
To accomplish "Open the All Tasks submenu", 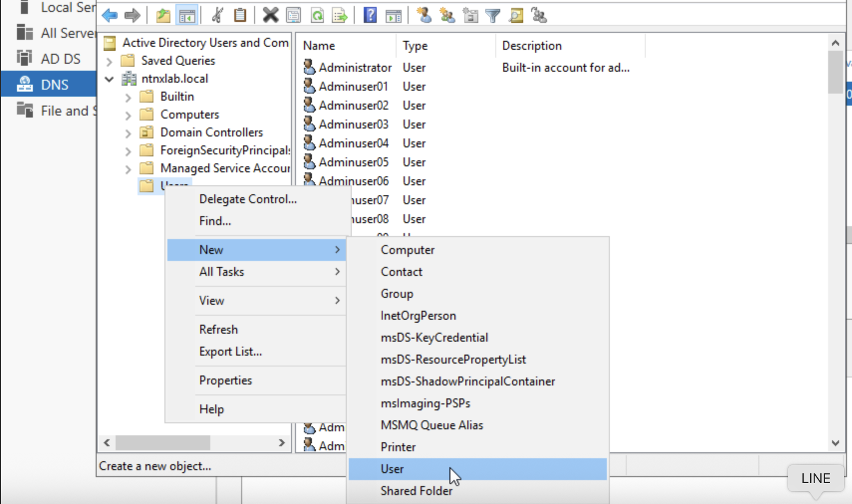I will 221,272.
